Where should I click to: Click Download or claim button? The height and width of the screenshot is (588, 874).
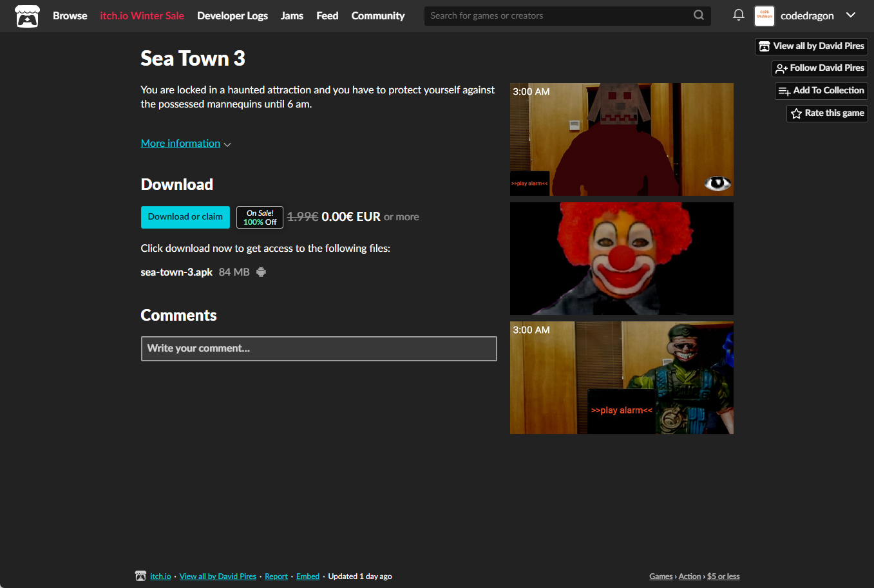[x=185, y=217]
